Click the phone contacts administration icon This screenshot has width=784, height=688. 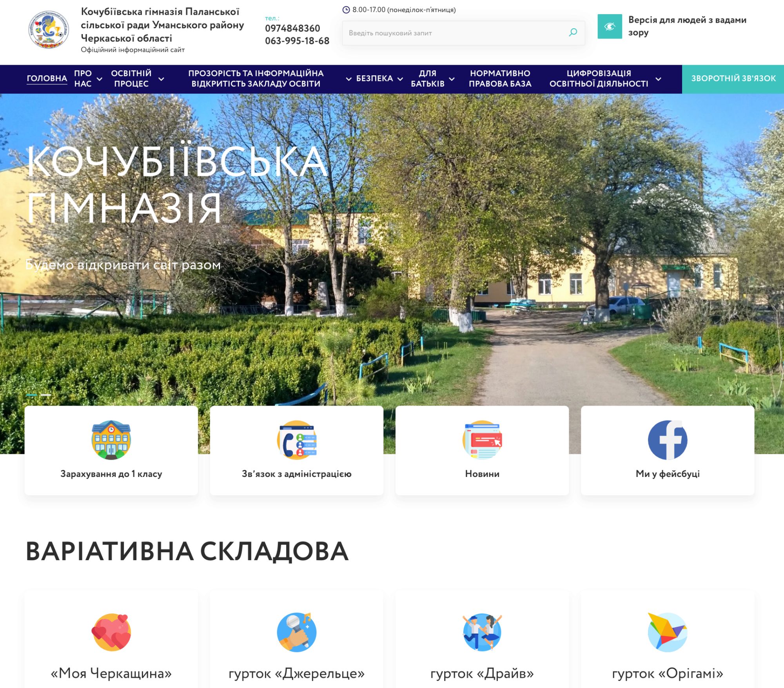click(x=297, y=440)
